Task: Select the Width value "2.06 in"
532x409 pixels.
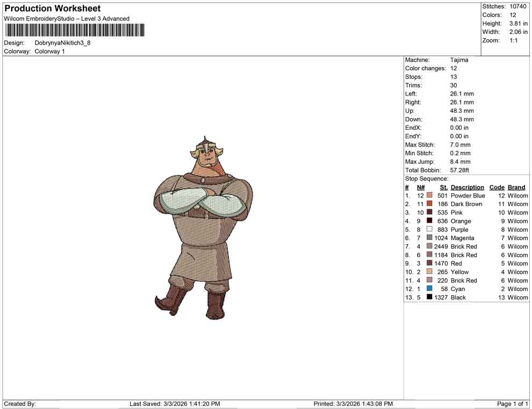Action: point(519,32)
